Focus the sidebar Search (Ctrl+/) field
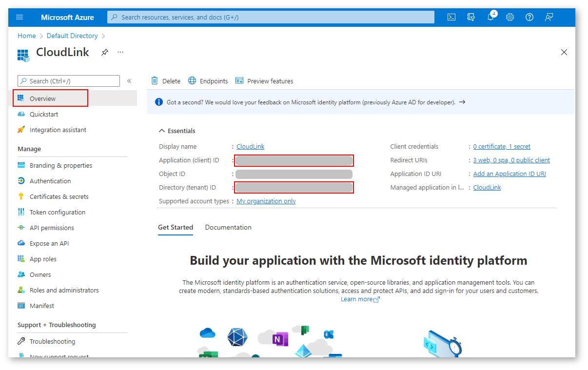This screenshot has width=588, height=370. [69, 81]
